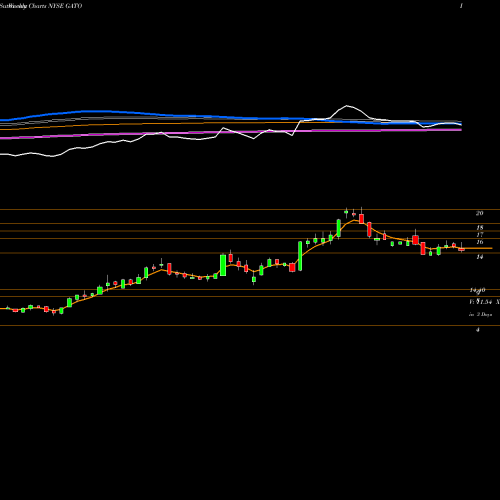
Task: Click the price axis label 17
Action: 479,235
